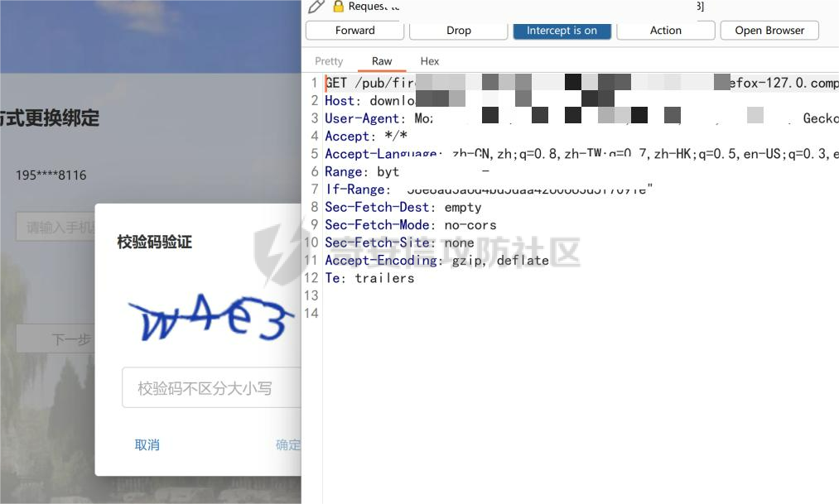
Task: Click the pencil edit icon beside Request
Action: pos(316,7)
